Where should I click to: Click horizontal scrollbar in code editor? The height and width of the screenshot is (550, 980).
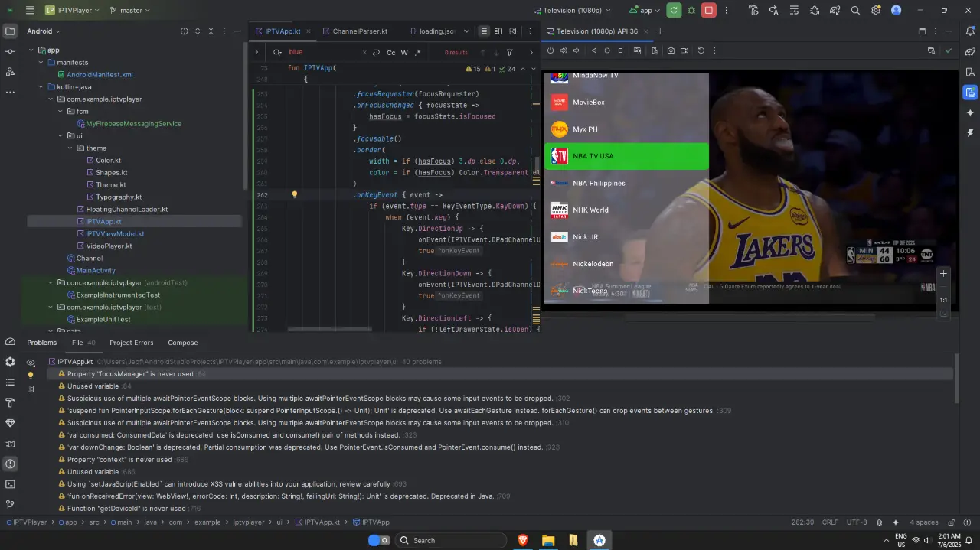pos(330,330)
